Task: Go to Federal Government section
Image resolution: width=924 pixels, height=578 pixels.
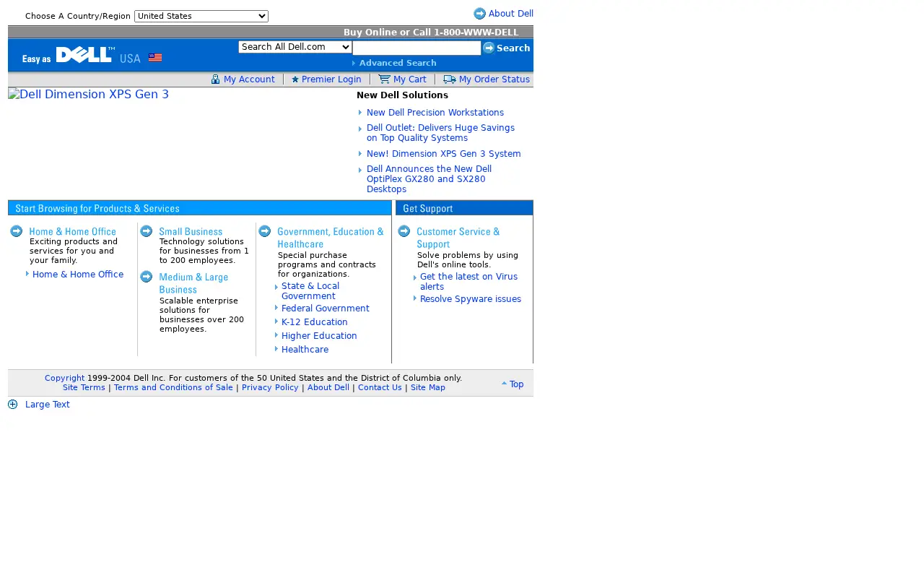Action: tap(326, 309)
